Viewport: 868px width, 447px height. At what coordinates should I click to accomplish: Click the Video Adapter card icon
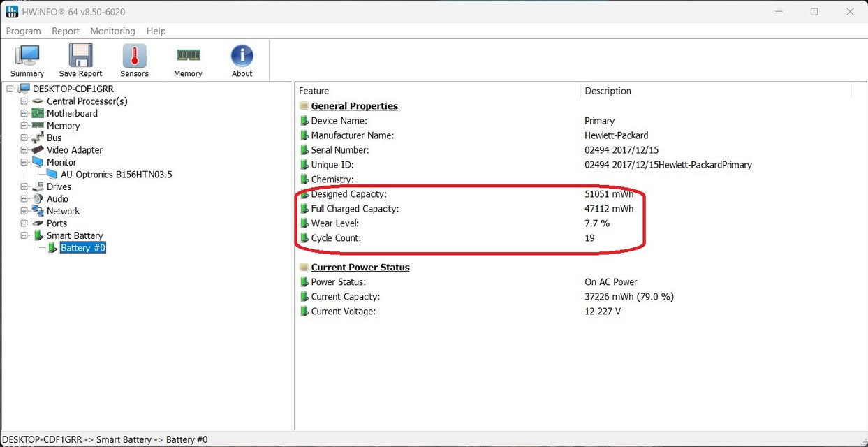pyautogui.click(x=38, y=150)
